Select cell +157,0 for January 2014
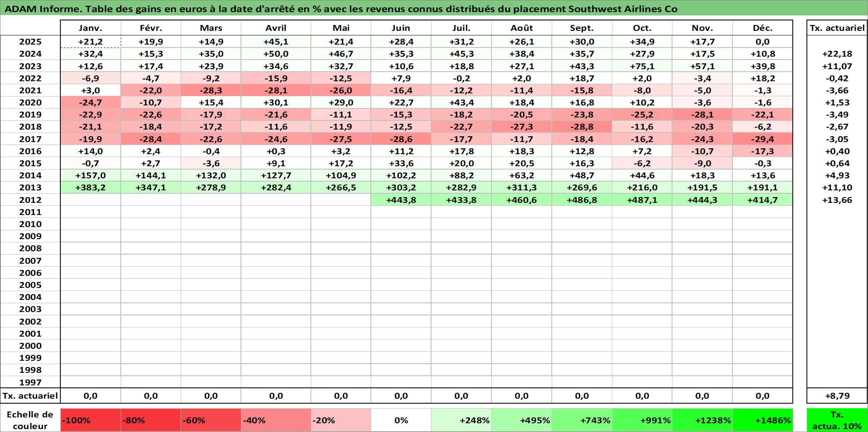Image resolution: width=868 pixels, height=432 pixels. click(91, 175)
